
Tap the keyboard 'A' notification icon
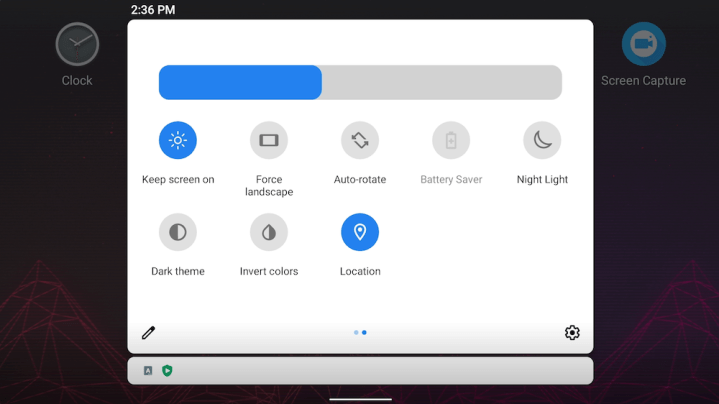[x=148, y=371]
